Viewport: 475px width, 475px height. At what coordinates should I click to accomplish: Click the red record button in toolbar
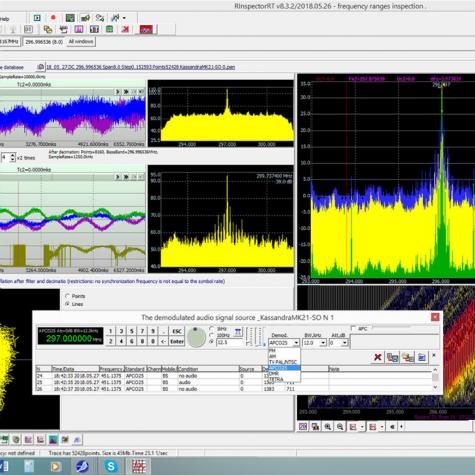click(53, 18)
